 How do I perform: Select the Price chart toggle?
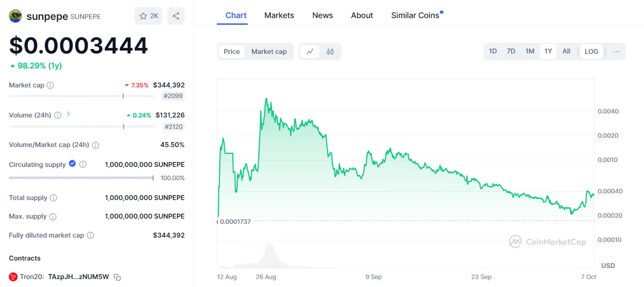pos(232,52)
